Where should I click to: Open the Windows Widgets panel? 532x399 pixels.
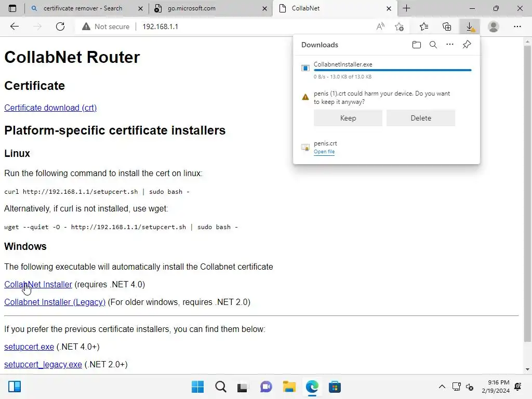point(15,387)
